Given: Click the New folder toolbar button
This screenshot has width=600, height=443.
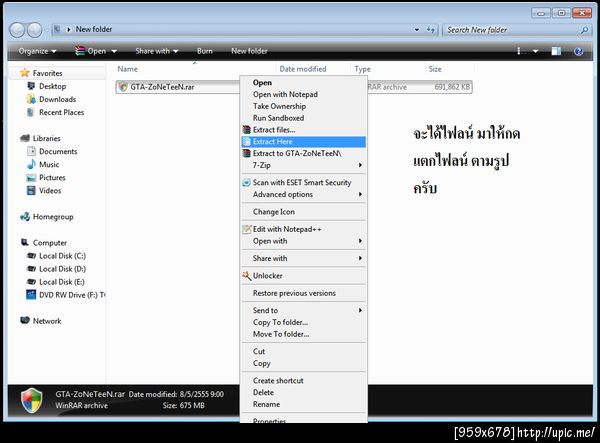Looking at the screenshot, I should click(249, 51).
